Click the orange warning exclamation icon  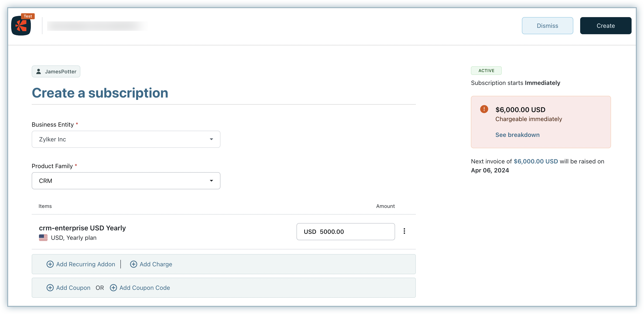coord(484,109)
